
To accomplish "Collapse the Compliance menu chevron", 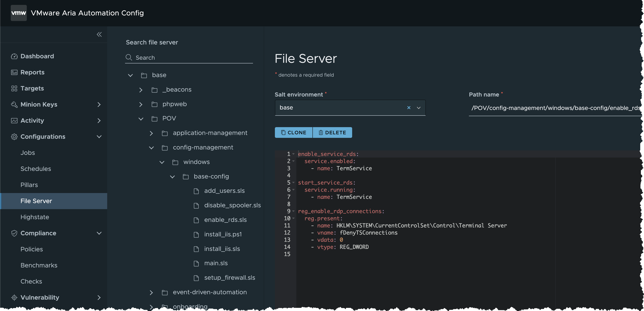I will (99, 233).
